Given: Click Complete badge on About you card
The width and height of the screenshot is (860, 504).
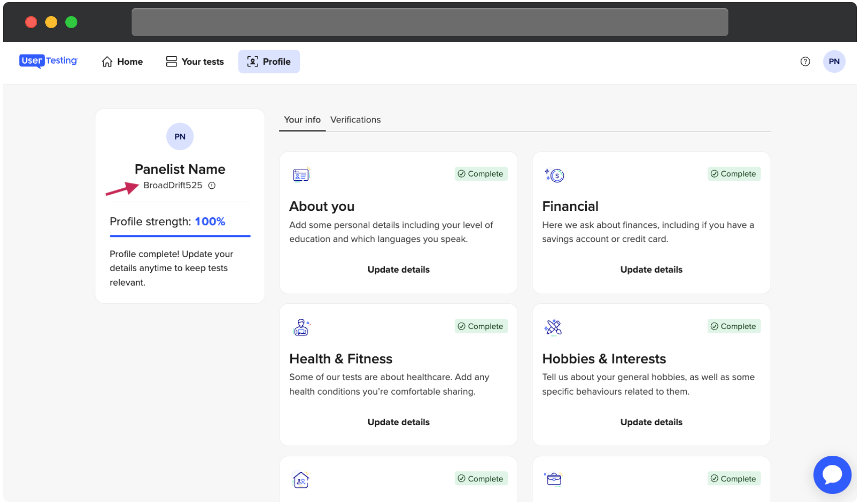Looking at the screenshot, I should (x=481, y=174).
